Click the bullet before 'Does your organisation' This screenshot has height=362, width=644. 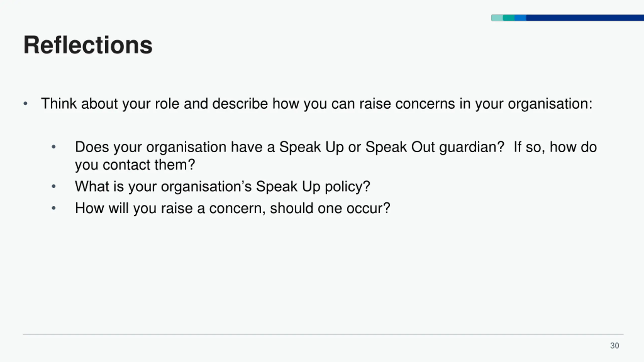(x=54, y=147)
